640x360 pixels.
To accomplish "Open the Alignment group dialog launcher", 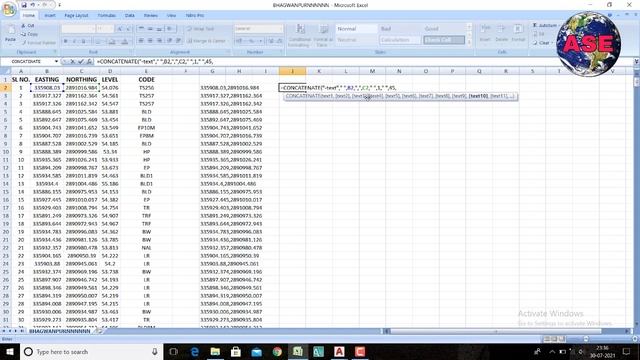I will [228, 52].
